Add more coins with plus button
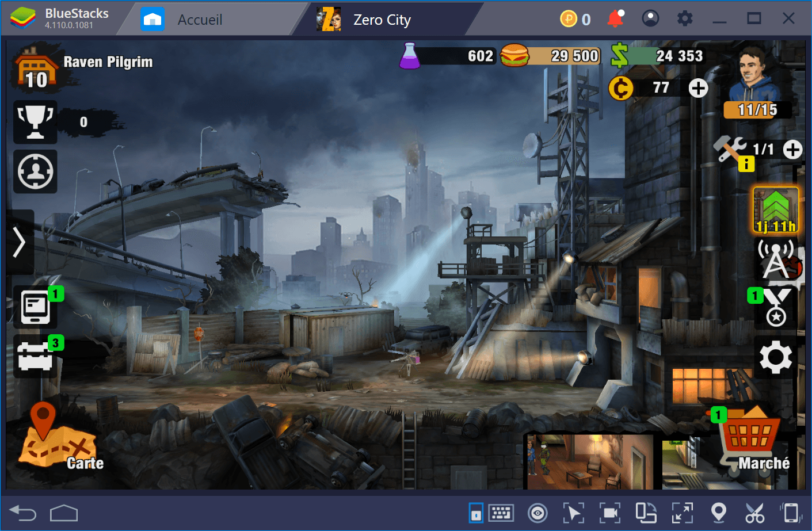 [x=698, y=88]
